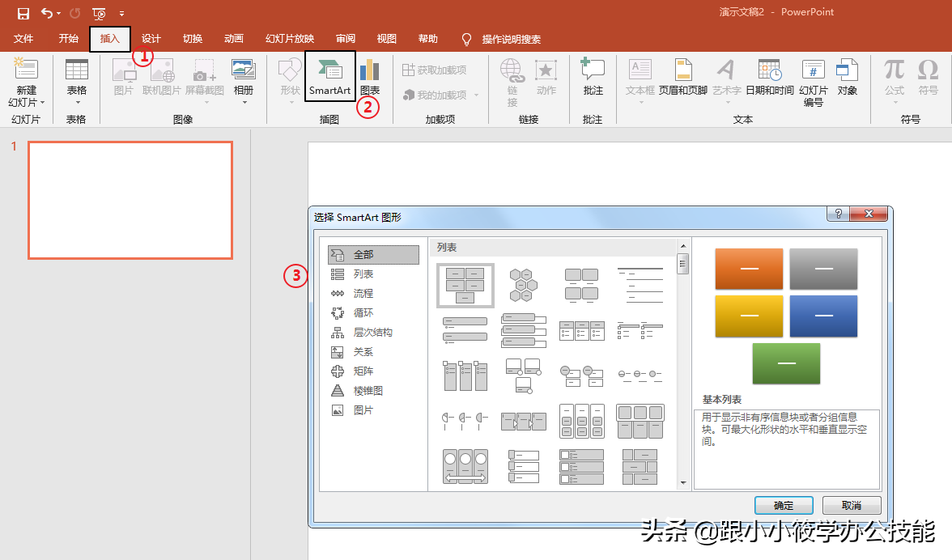Insert a new slide with 新建幻灯片

[26, 83]
